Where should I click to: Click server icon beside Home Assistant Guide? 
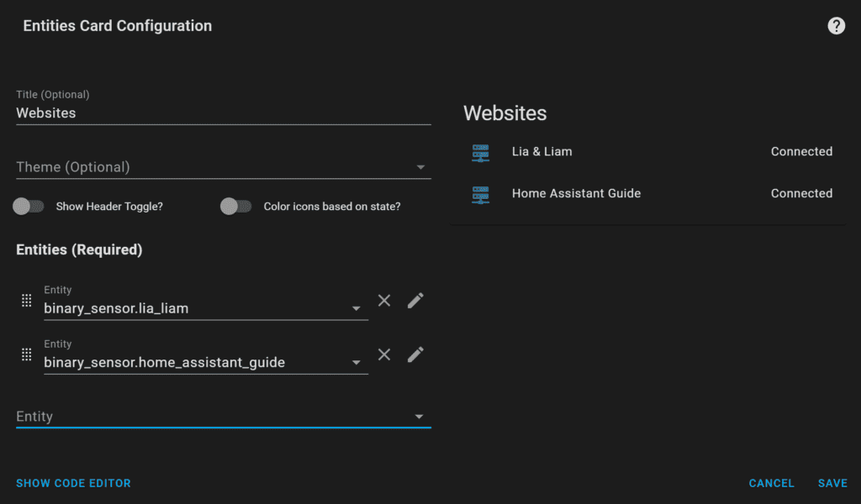[x=480, y=194]
